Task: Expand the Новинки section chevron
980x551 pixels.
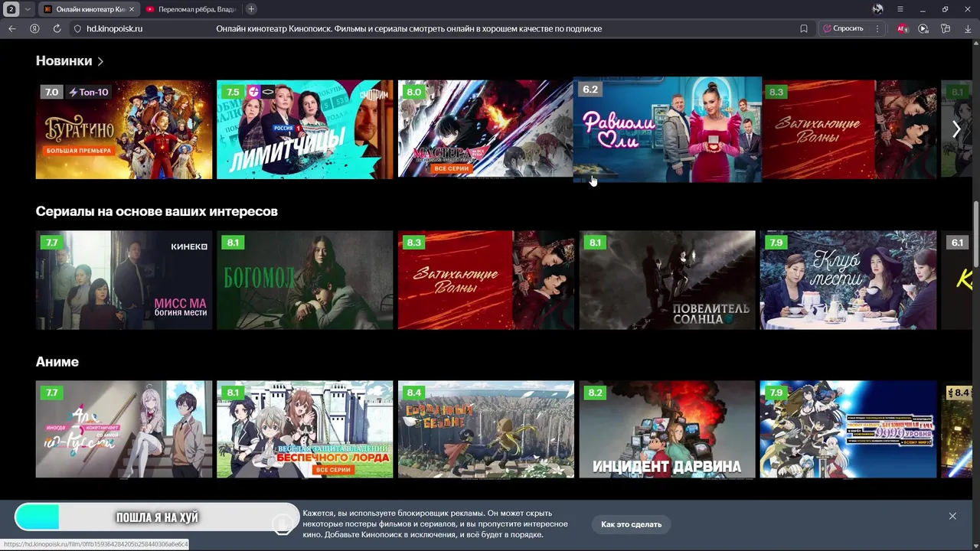Action: click(x=100, y=61)
